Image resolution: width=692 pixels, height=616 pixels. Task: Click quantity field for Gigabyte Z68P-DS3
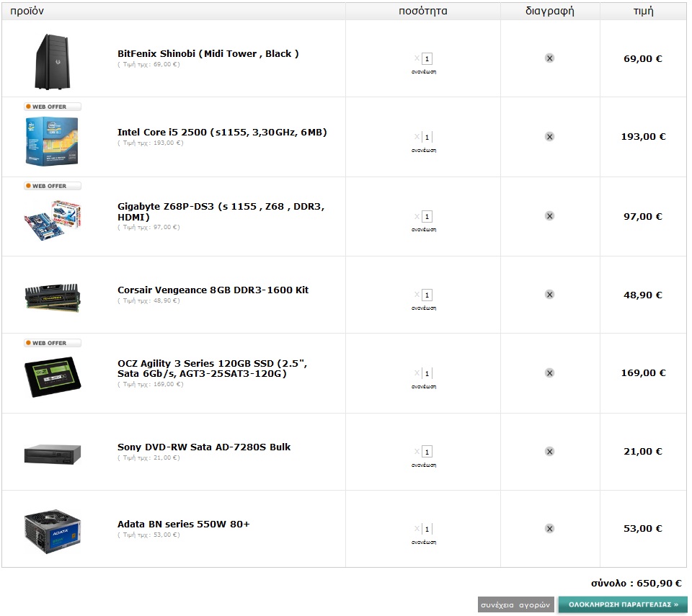(x=427, y=217)
